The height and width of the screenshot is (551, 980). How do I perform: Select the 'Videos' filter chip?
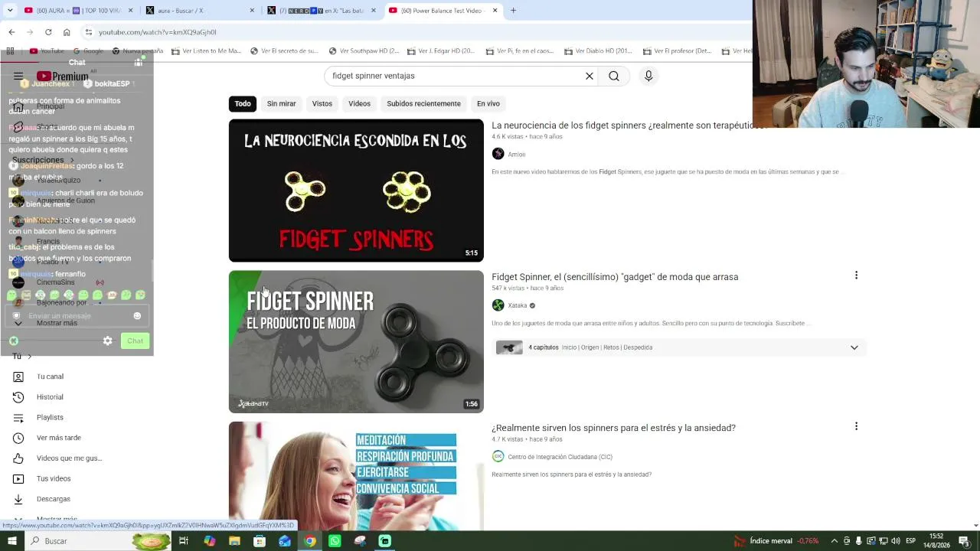(x=359, y=103)
